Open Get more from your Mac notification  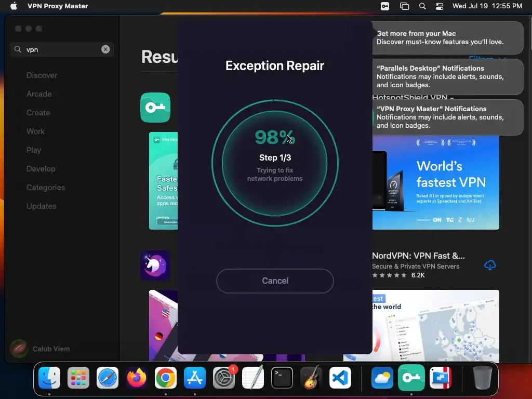(448, 37)
